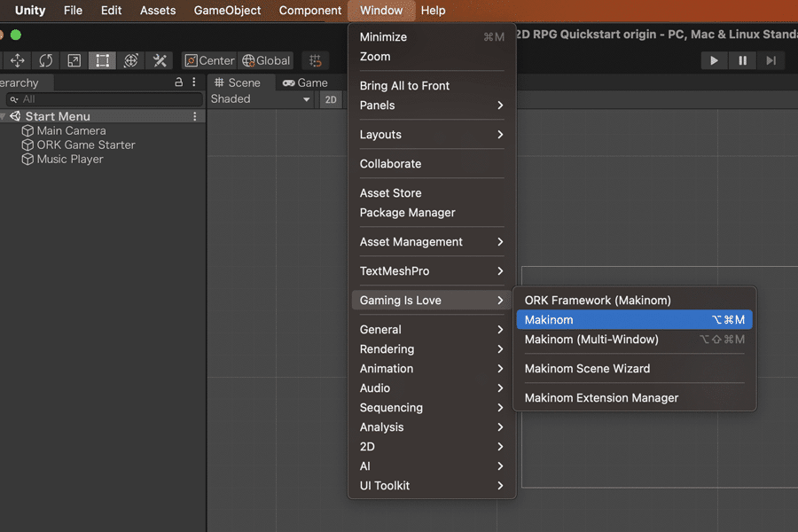Select the Rect Transform tool

[102, 60]
